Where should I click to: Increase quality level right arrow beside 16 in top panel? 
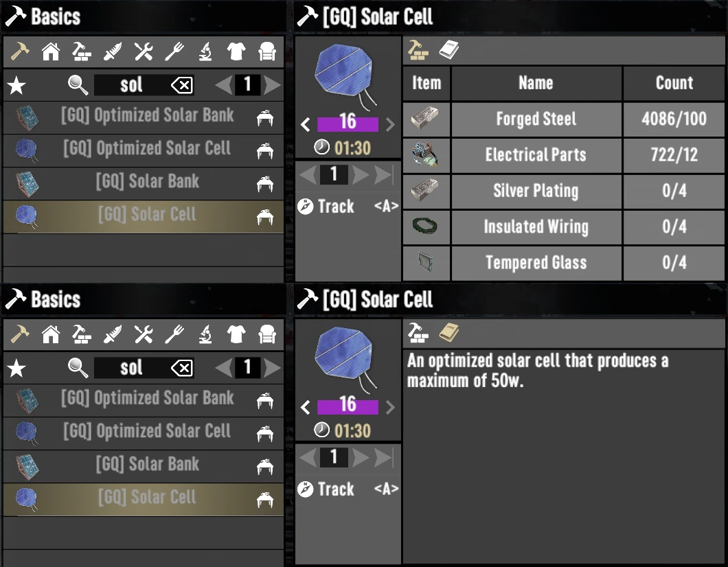click(x=390, y=124)
